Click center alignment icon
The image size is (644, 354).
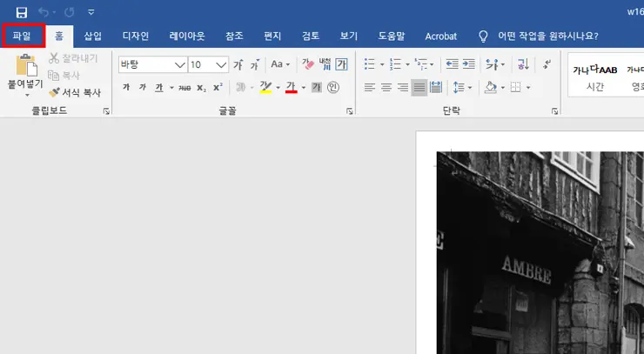click(x=386, y=87)
